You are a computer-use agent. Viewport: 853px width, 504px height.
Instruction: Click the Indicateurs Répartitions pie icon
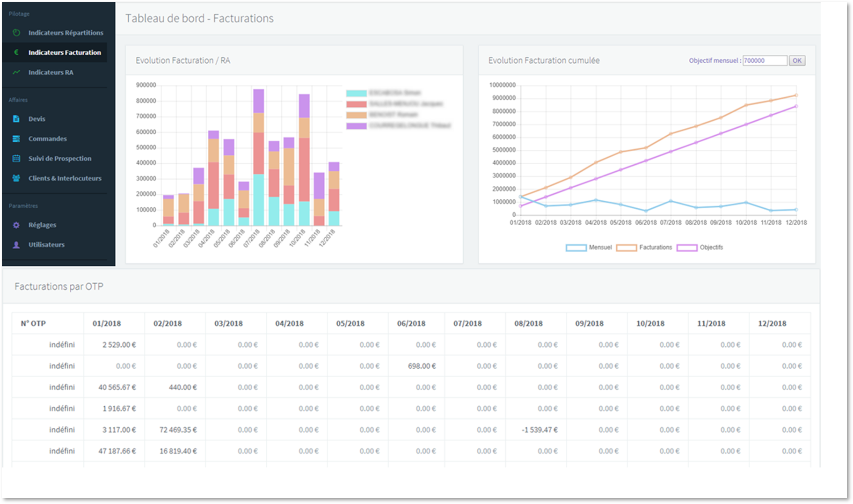(16, 33)
